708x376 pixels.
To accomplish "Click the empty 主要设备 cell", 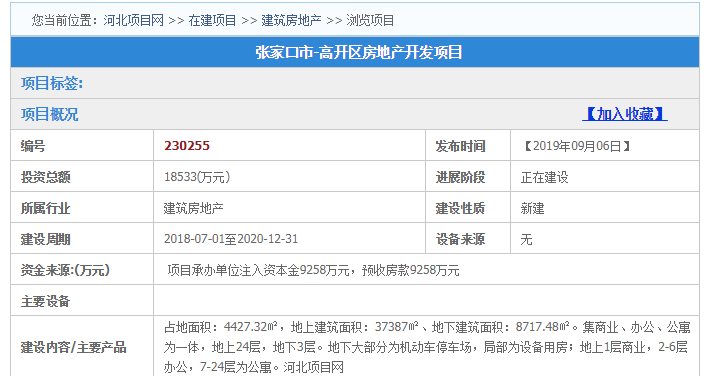I will (426, 301).
